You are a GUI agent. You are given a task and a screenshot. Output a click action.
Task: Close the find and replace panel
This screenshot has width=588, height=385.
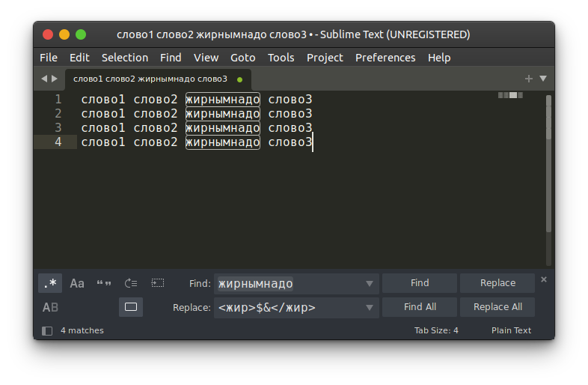coord(544,279)
